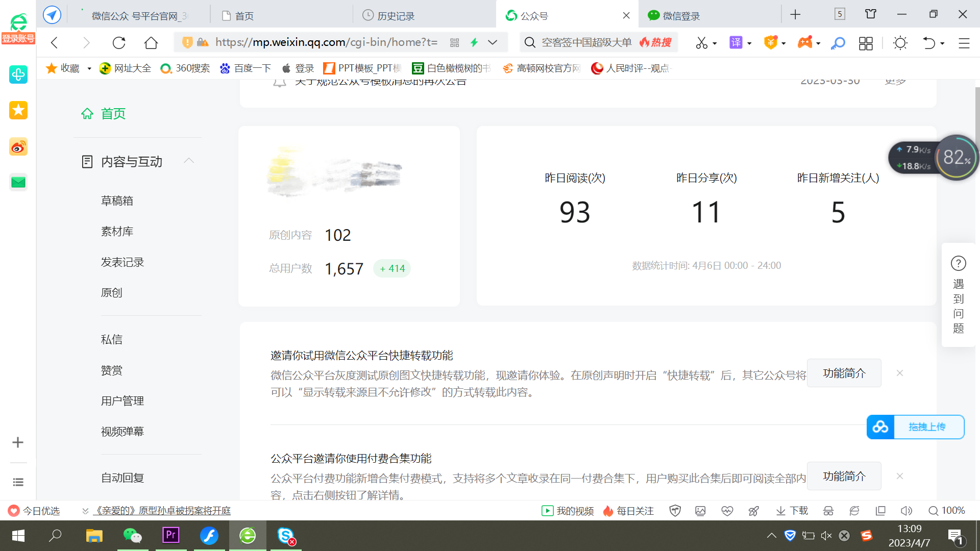Open 用户管理 in the sidebar

(122, 400)
